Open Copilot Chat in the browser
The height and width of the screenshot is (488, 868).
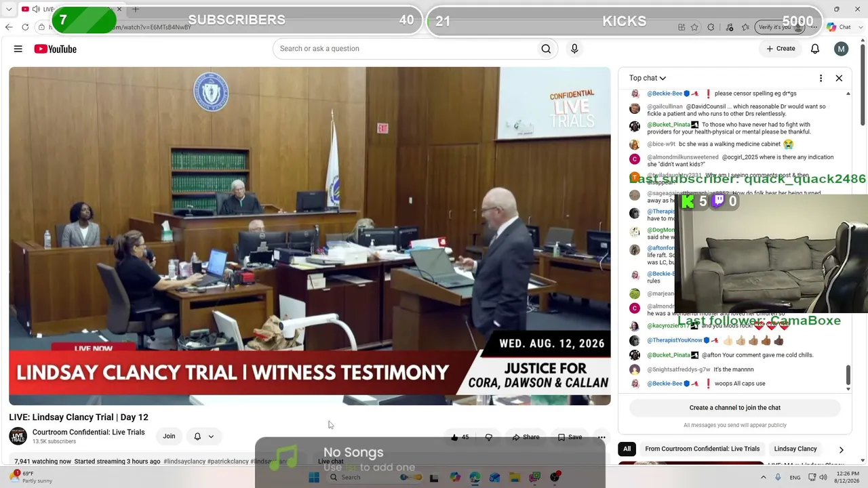(x=839, y=27)
